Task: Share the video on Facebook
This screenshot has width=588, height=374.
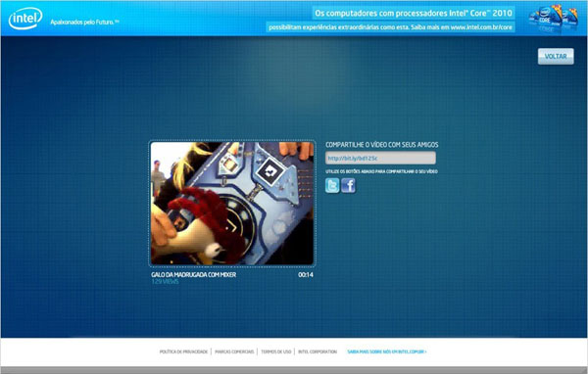Action: tap(348, 185)
